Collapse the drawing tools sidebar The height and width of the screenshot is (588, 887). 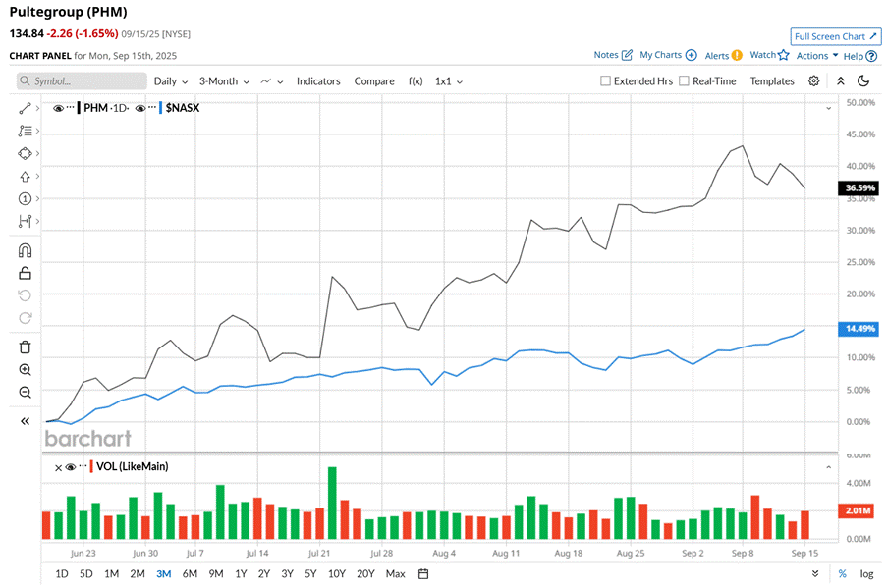pos(25,421)
